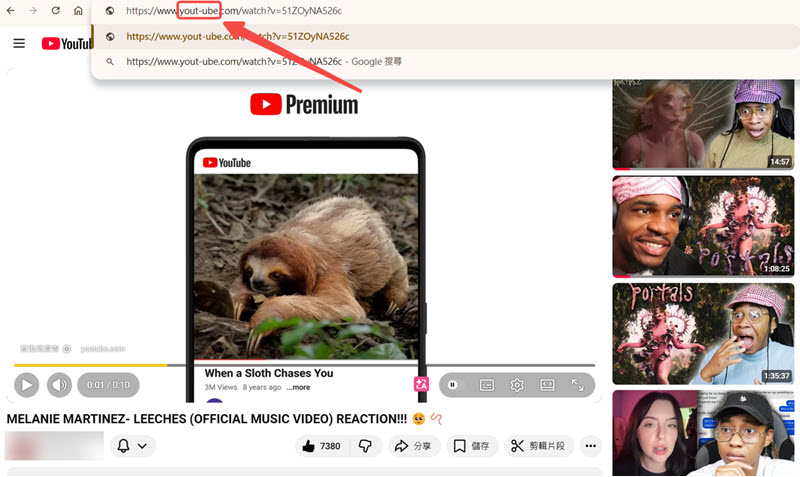Open the three-dot more actions menu
800x477 pixels.
tap(590, 446)
